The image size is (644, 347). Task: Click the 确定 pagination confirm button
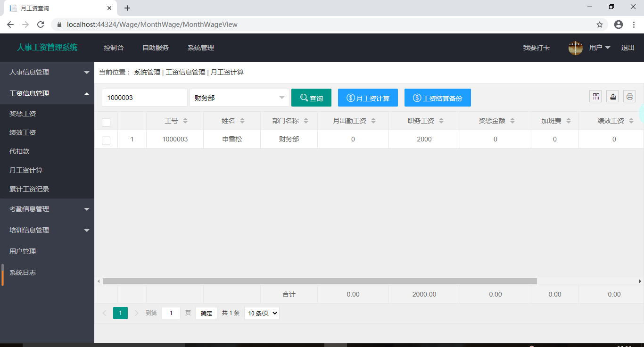click(x=206, y=313)
